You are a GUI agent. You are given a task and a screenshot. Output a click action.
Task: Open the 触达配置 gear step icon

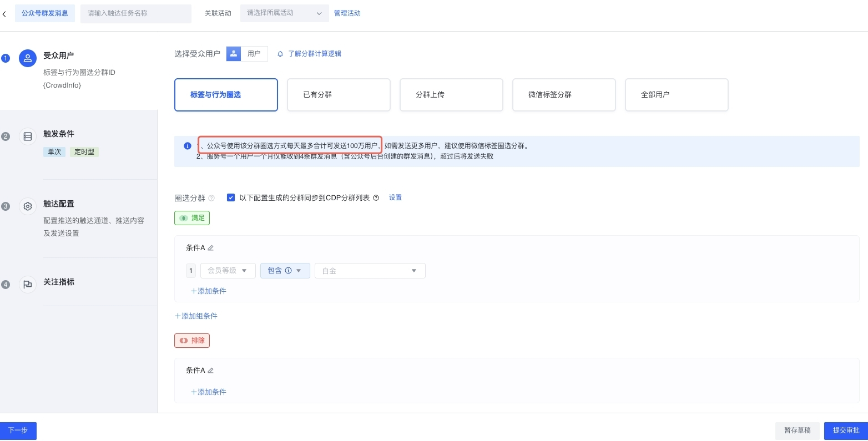pos(28,206)
